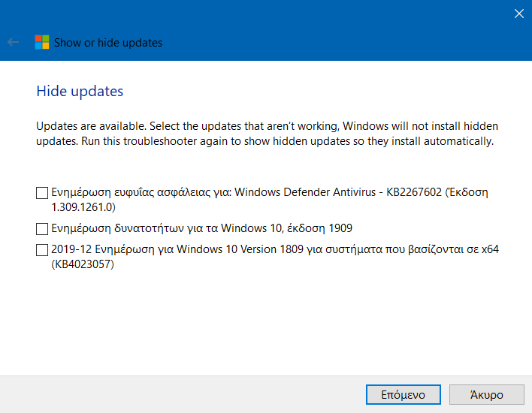Image resolution: width=532 pixels, height=413 pixels.
Task: Close the Show or hide updates window
Action: click(518, 14)
